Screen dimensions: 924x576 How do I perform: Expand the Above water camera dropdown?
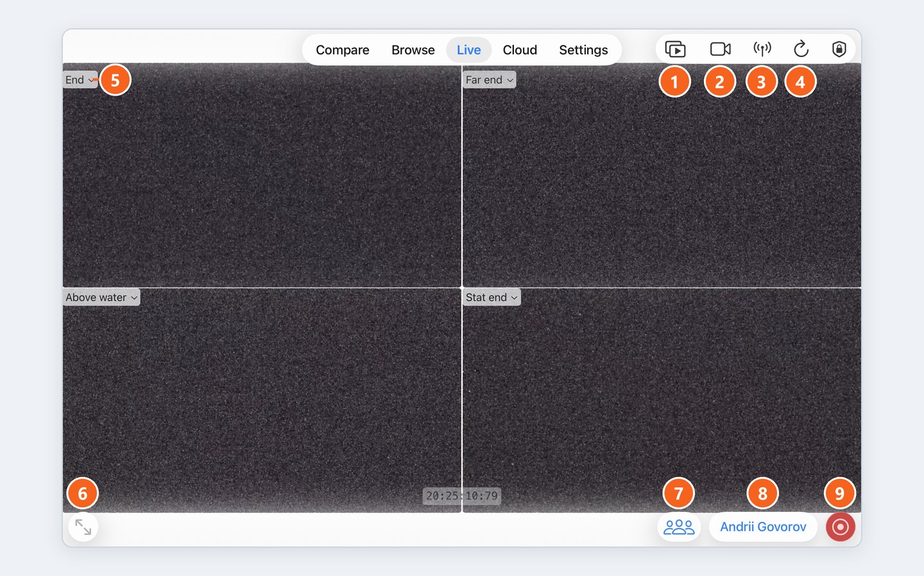(101, 297)
